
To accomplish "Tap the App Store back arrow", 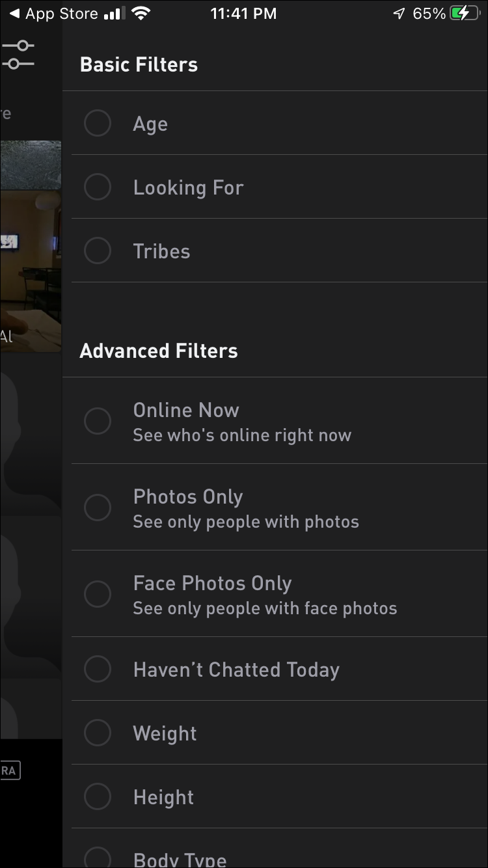I will point(14,13).
